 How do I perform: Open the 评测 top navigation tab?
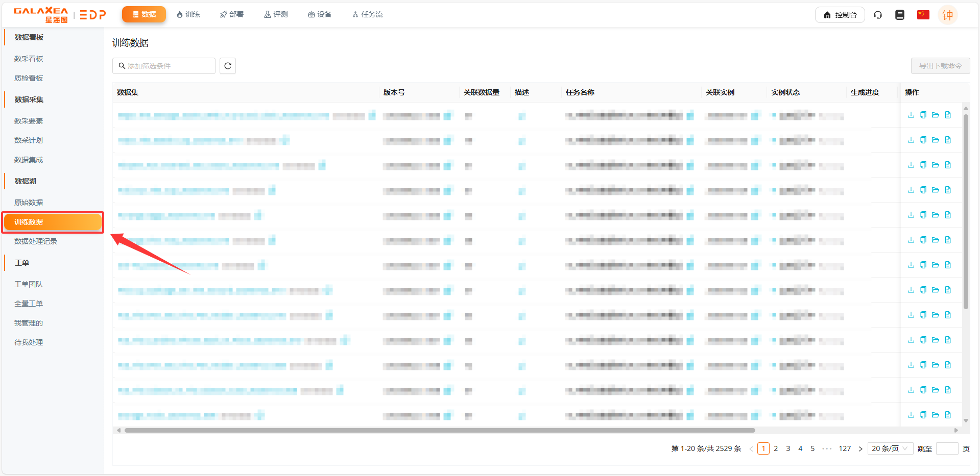276,14
